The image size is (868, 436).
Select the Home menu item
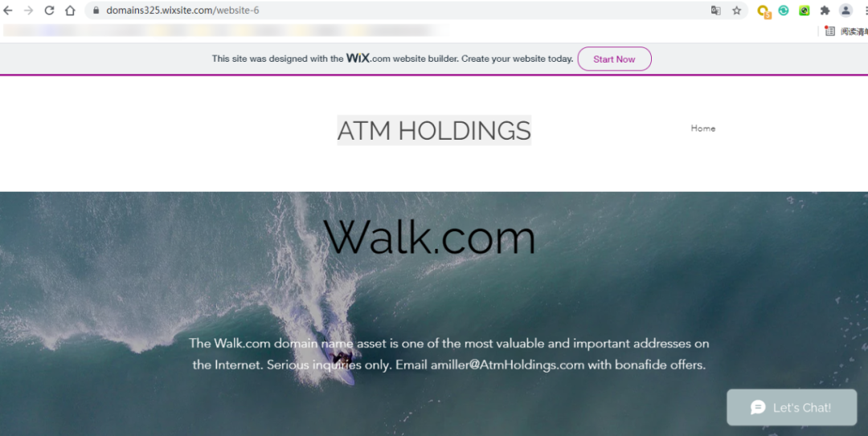[703, 128]
